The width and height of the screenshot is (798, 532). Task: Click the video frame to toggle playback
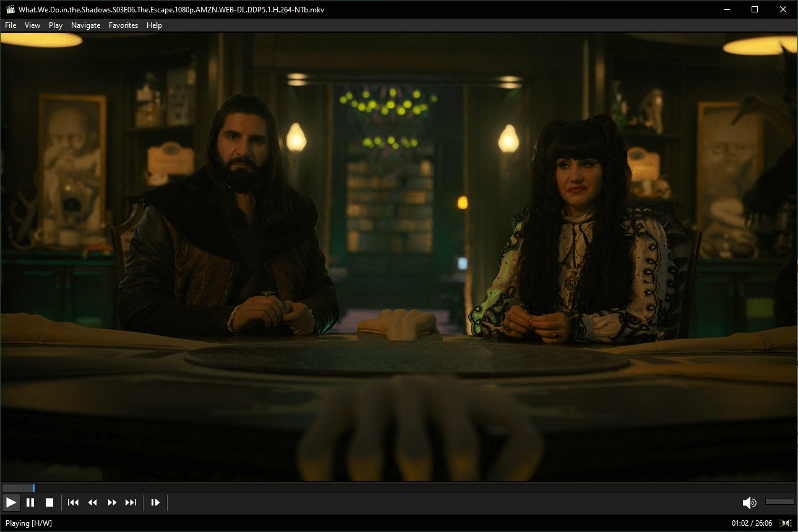coord(399,257)
